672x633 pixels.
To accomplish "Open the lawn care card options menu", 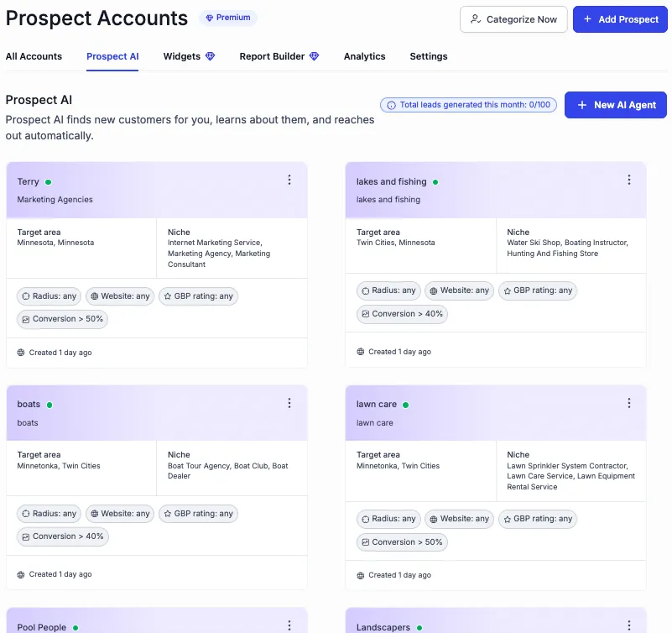I will (x=629, y=403).
